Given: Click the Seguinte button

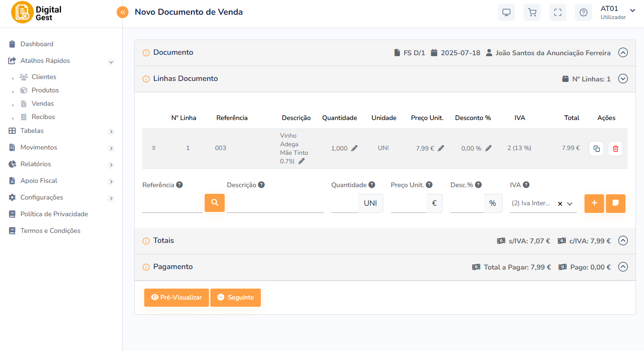Looking at the screenshot, I should pos(235,298).
